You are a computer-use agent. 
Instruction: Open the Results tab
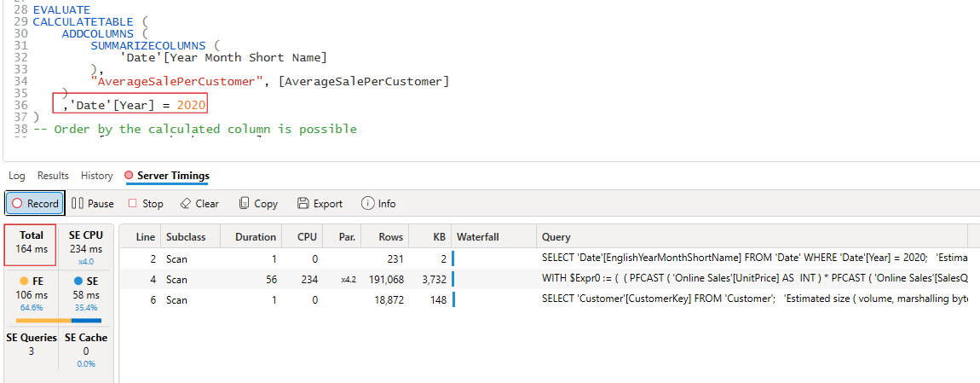click(x=53, y=176)
